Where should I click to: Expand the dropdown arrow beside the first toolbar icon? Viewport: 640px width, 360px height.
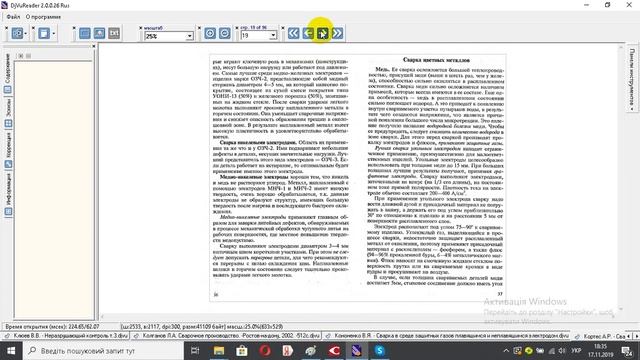[26, 33]
